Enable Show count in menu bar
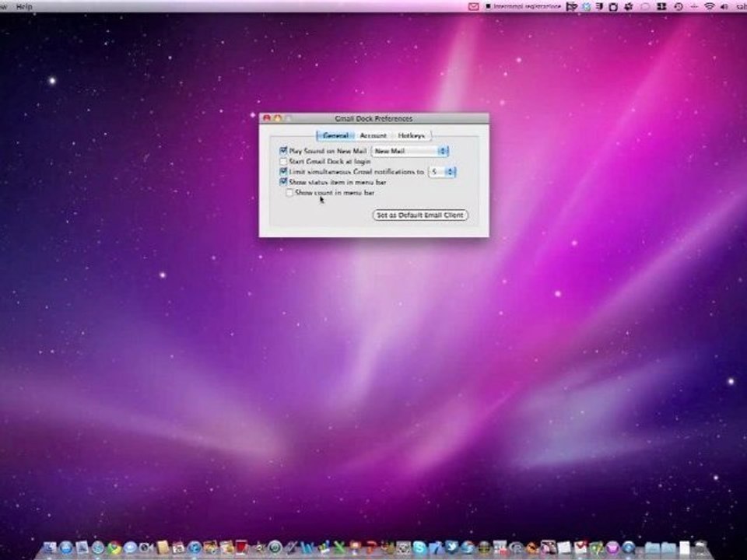The width and height of the screenshot is (747, 560). pyautogui.click(x=289, y=192)
